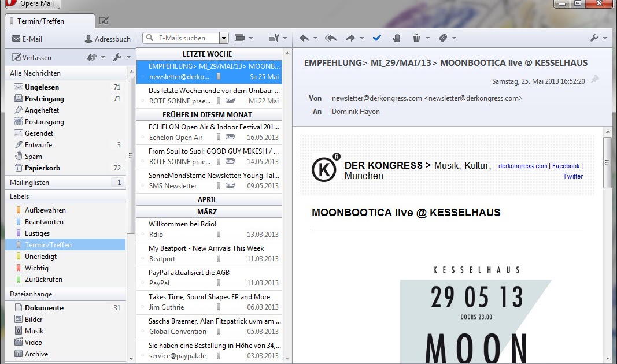The image size is (617, 364).
Task: Open the Angeheftet folder
Action: [x=65, y=110]
